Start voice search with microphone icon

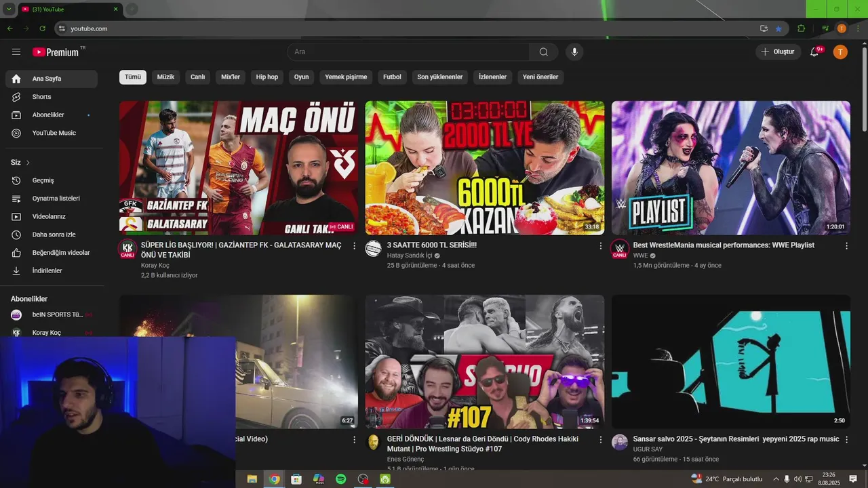pyautogui.click(x=574, y=52)
